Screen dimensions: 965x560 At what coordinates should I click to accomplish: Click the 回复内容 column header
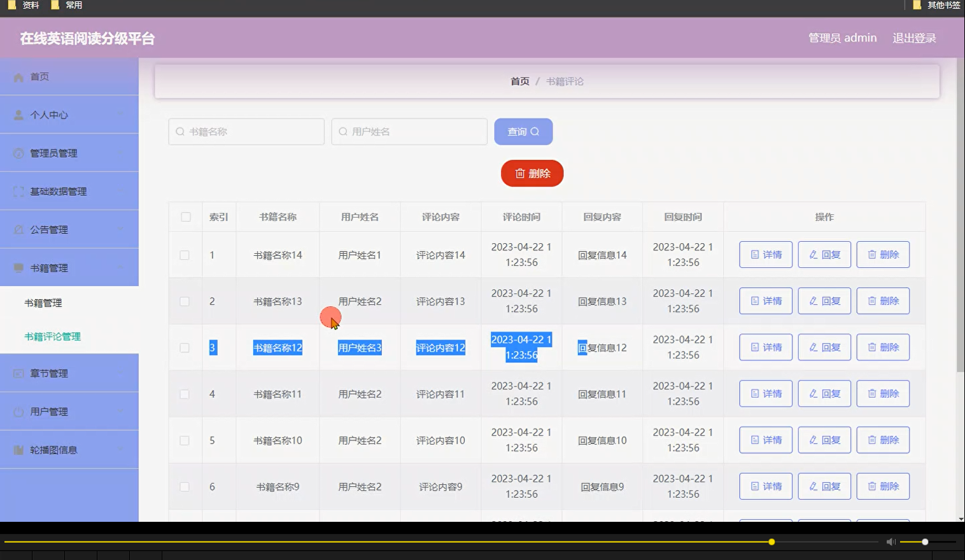click(x=602, y=217)
